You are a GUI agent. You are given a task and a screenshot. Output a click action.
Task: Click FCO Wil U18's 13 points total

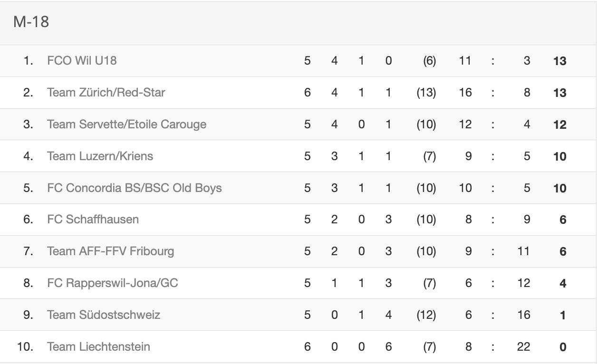560,61
